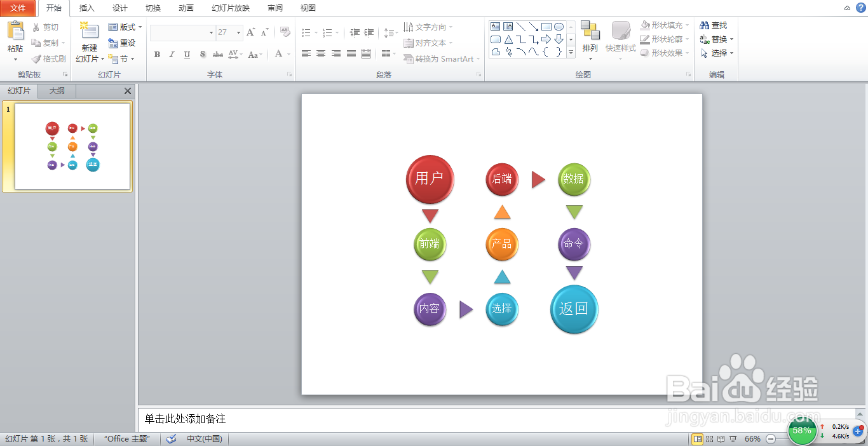Open the File (文件) tab
The image size is (868, 446).
(18, 8)
